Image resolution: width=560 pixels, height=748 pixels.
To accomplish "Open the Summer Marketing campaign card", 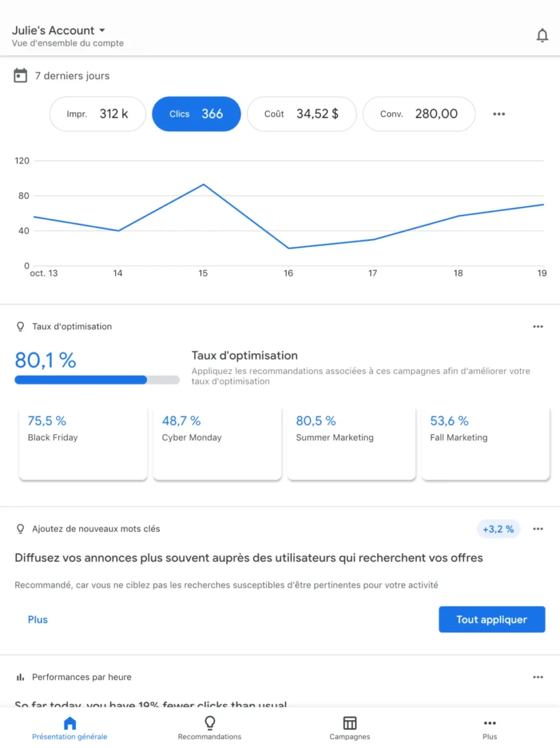I will [x=352, y=444].
